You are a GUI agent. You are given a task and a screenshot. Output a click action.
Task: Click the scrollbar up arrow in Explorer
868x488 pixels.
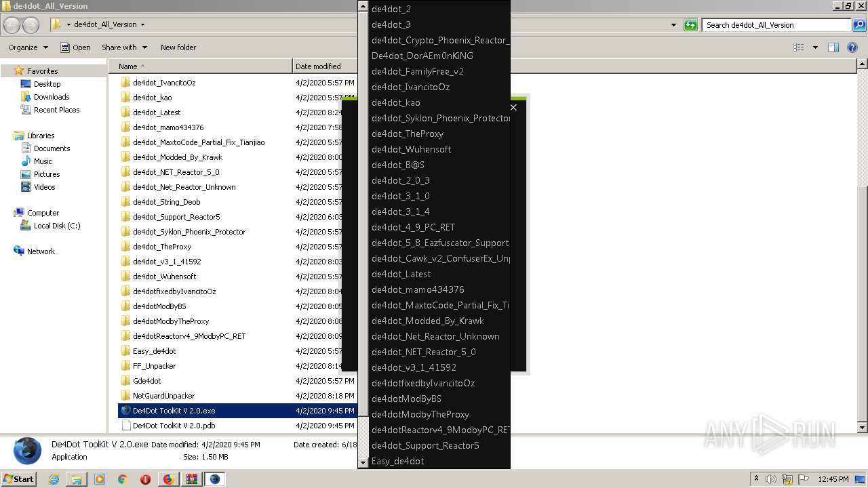tap(863, 64)
